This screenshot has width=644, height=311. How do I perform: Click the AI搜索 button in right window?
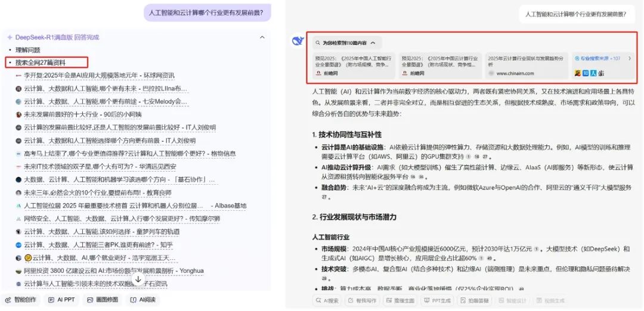[327, 301]
